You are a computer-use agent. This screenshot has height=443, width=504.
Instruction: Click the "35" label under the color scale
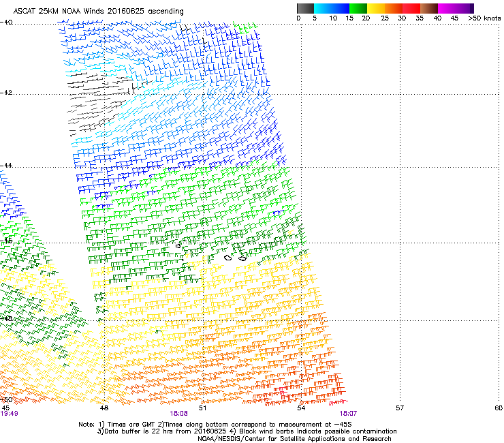tap(420, 18)
